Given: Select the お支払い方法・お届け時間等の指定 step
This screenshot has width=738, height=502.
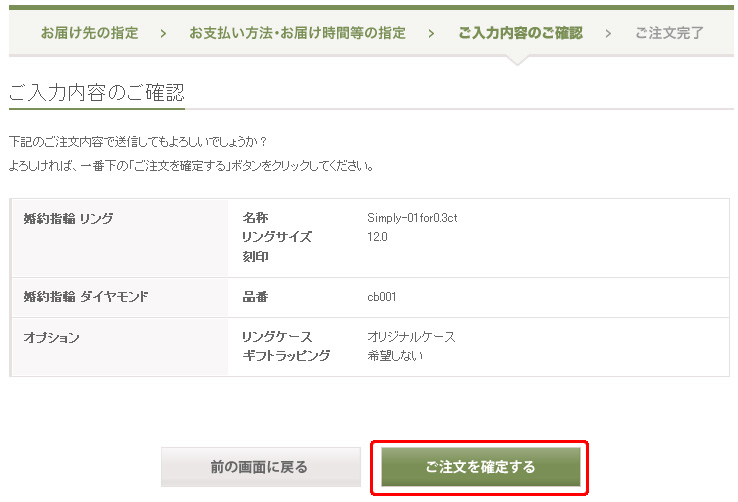Looking at the screenshot, I should [297, 33].
